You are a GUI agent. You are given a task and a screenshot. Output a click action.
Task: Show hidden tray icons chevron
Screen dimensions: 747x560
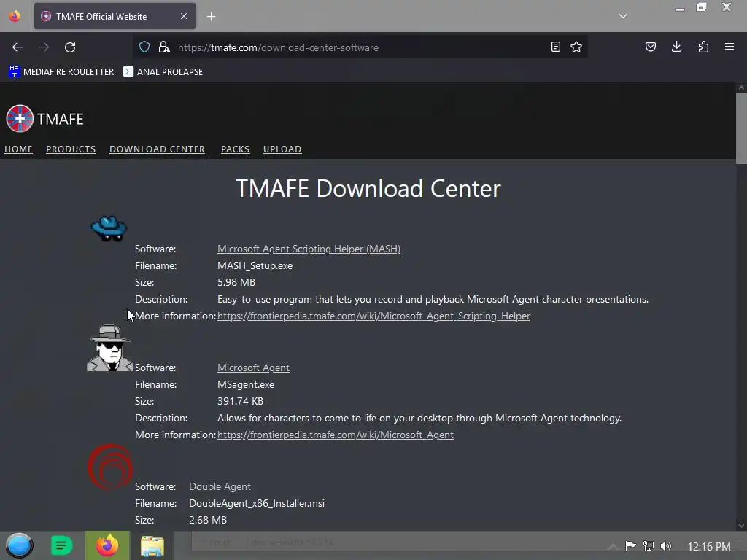[613, 546]
